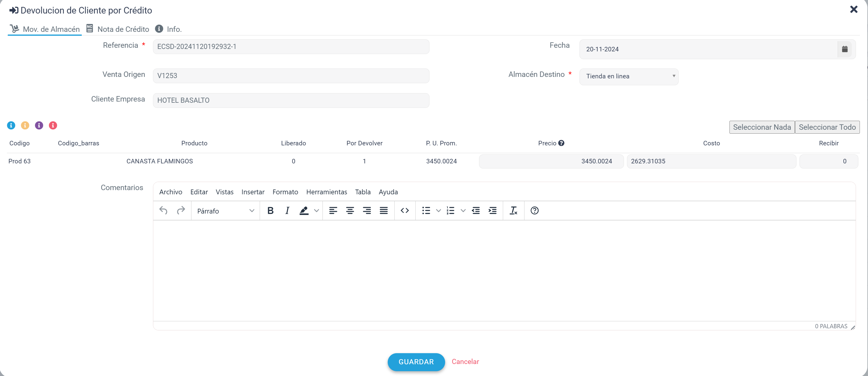Expand highlight color options arrow
The height and width of the screenshot is (376, 868).
[316, 211]
